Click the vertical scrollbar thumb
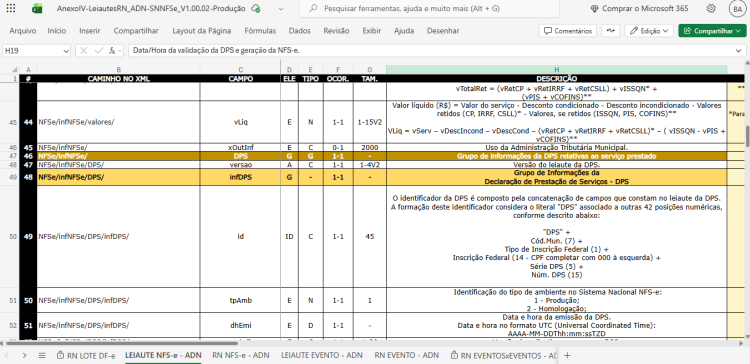Screen dimensions: 750x364 pyautogui.click(x=747, y=136)
